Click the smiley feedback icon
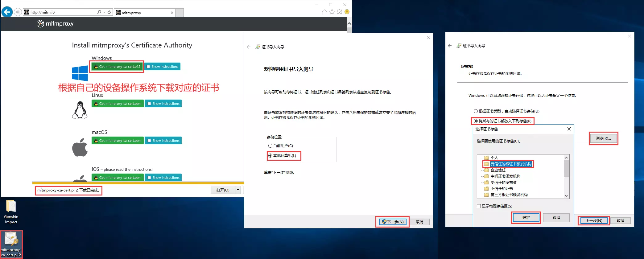Image resolution: width=644 pixels, height=259 pixels. coord(347,12)
